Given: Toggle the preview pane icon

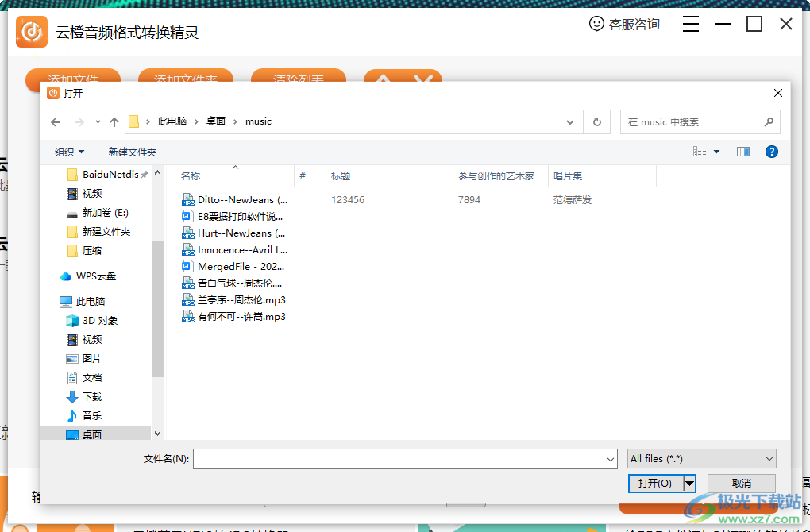Looking at the screenshot, I should click(x=742, y=152).
